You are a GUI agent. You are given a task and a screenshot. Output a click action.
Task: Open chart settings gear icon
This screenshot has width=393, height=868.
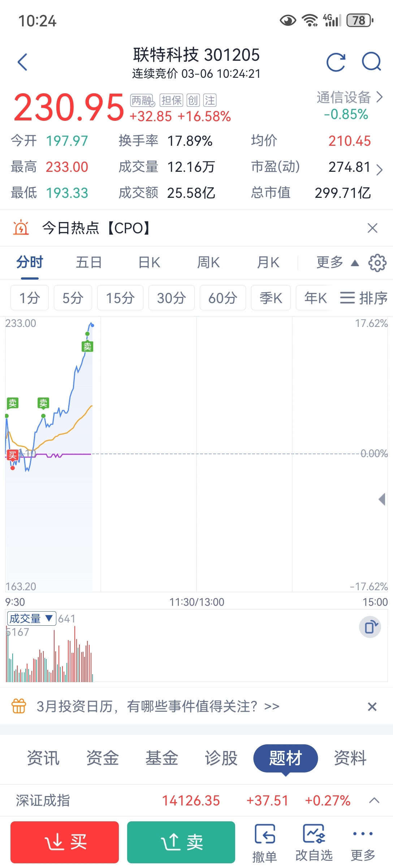coord(377,263)
